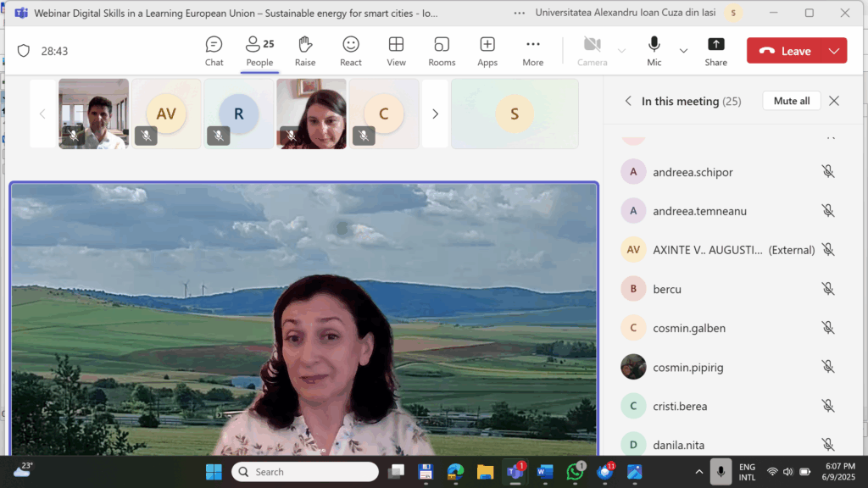The height and width of the screenshot is (488, 868).
Task: Open the Windows taskbar Search box
Action: [305, 472]
